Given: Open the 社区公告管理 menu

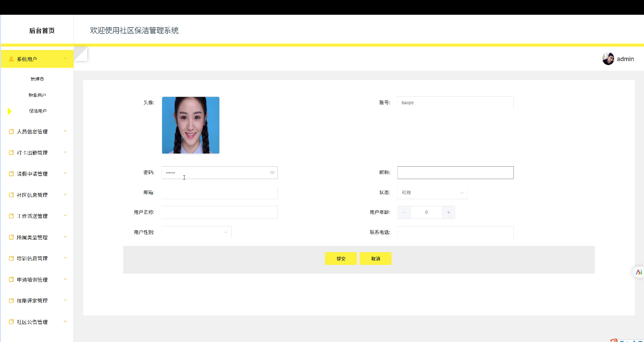Looking at the screenshot, I should pos(37,322).
